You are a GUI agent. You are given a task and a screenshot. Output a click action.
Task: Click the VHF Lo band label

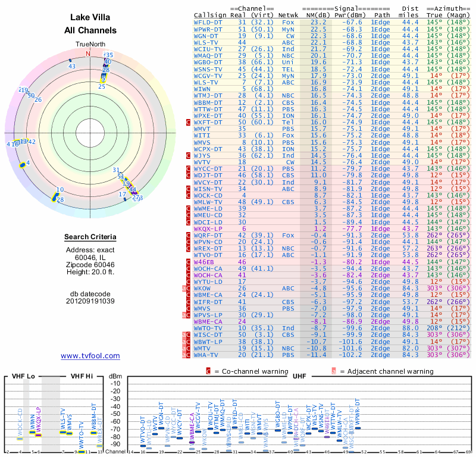(x=23, y=376)
